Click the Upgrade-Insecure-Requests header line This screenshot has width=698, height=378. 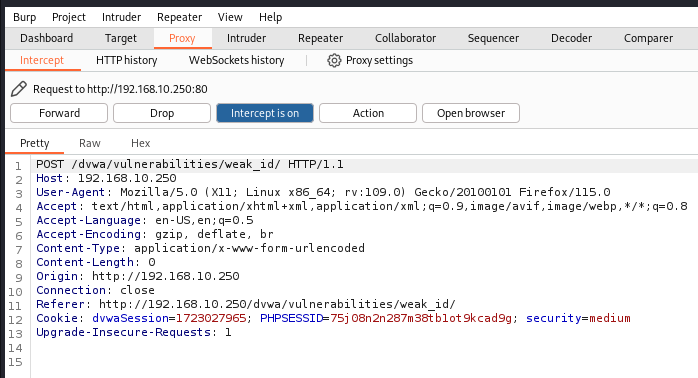(x=134, y=332)
